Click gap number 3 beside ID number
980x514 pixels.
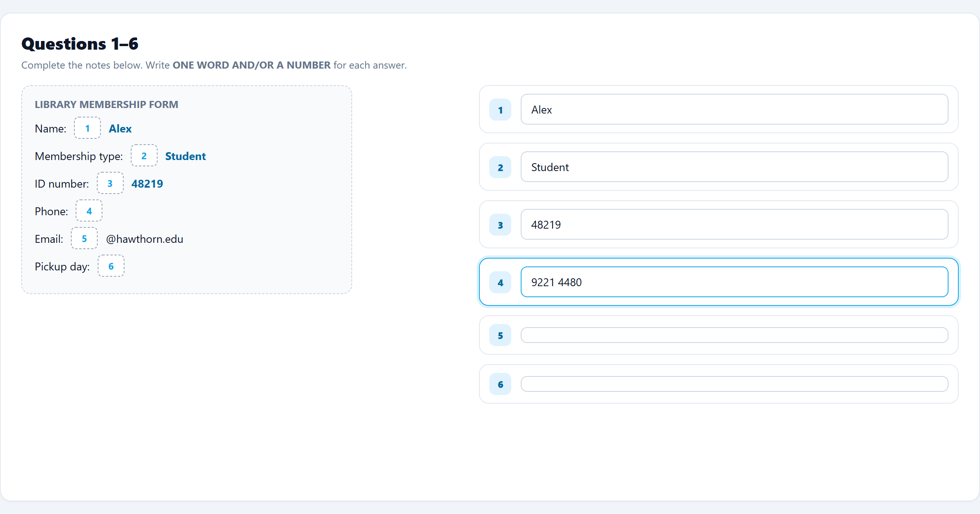[110, 183]
